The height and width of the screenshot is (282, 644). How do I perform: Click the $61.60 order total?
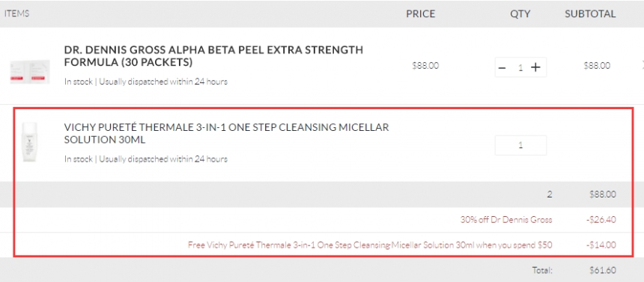pyautogui.click(x=603, y=271)
